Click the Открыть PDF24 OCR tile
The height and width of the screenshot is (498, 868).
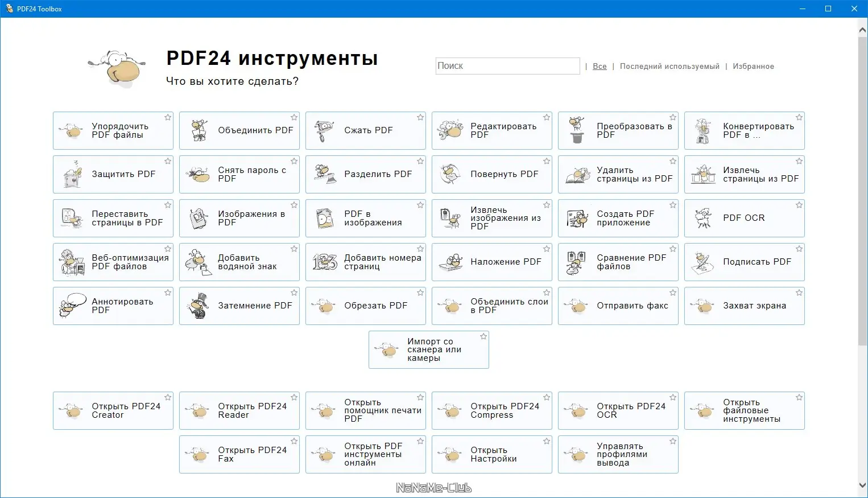click(x=618, y=411)
